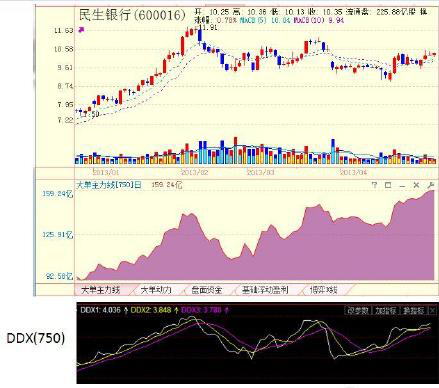
Task: Click the DDX2: 3.848 value label
Action: point(152,310)
